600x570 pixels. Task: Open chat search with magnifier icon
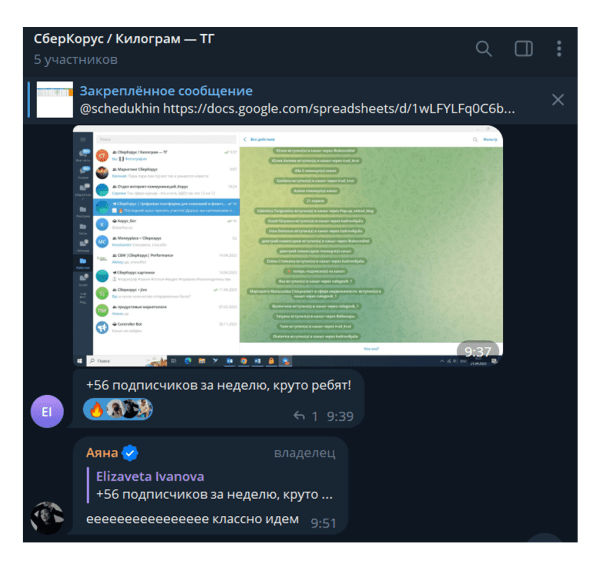[x=484, y=49]
